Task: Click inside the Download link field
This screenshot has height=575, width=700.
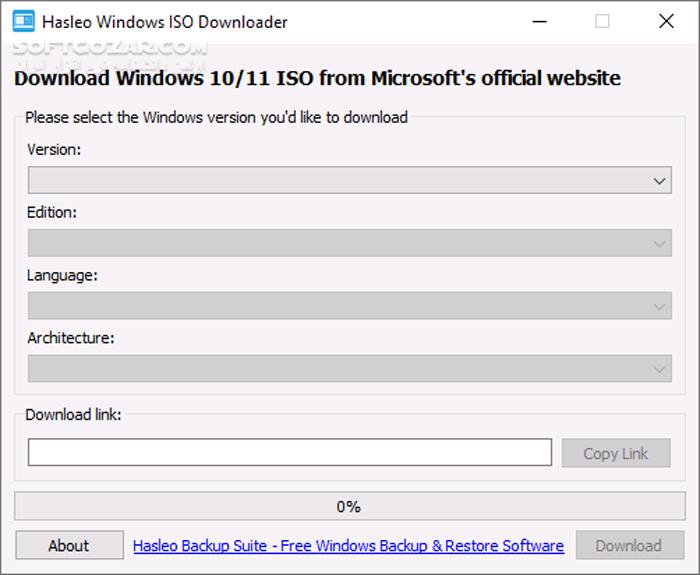Action: pos(290,452)
